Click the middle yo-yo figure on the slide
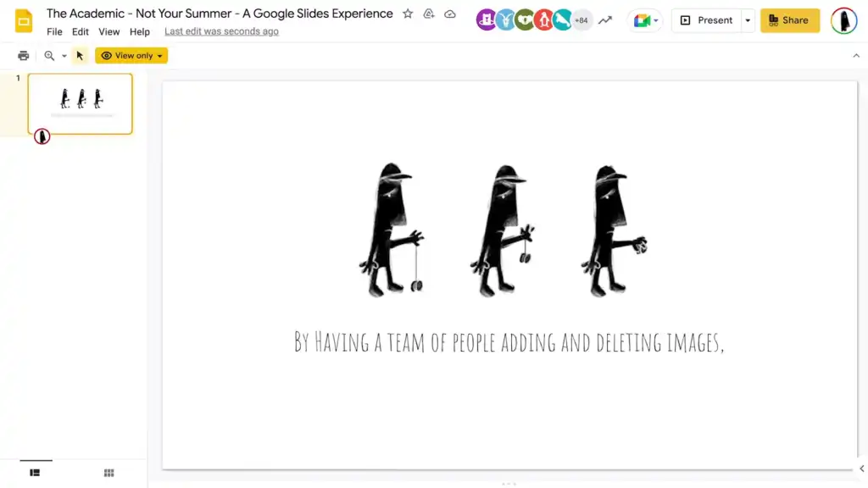This screenshot has height=488, width=868. click(503, 230)
